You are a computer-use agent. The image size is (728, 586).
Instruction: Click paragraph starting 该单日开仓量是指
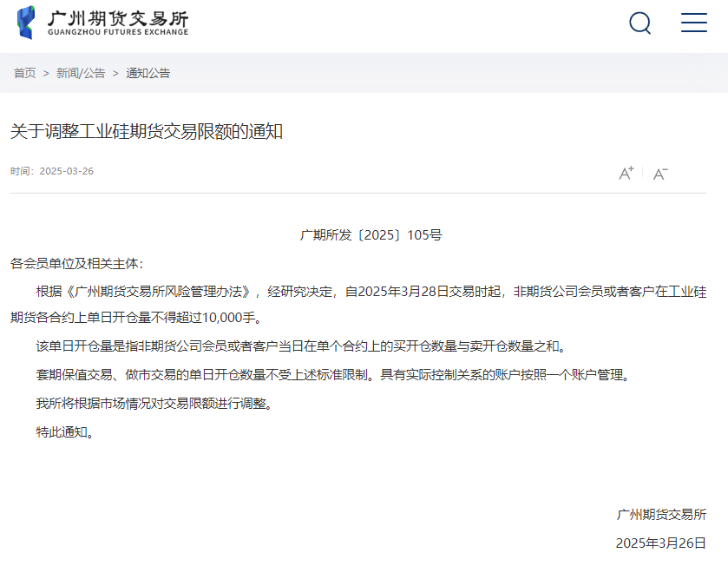[301, 346]
